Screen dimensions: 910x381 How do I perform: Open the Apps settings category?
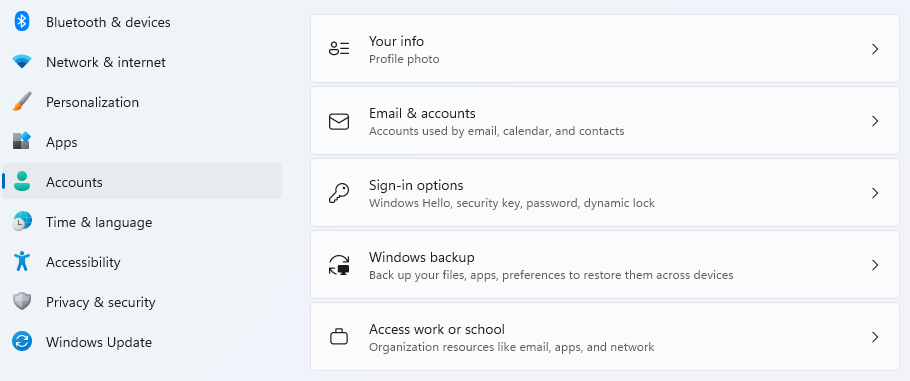pyautogui.click(x=142, y=142)
